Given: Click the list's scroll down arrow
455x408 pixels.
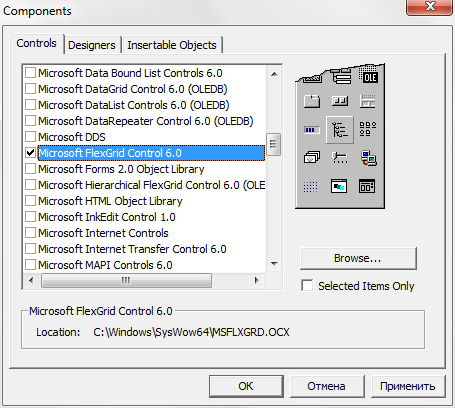Looking at the screenshot, I should (274, 264).
